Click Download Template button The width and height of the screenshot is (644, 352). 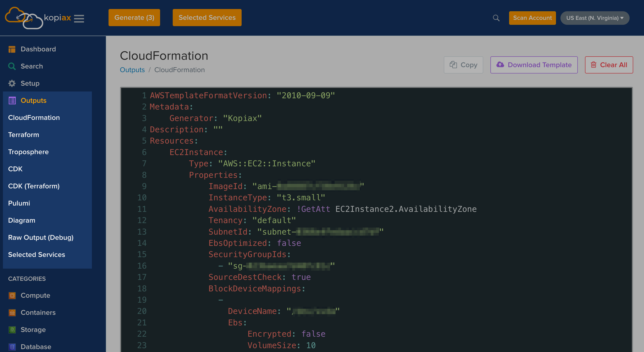[534, 65]
